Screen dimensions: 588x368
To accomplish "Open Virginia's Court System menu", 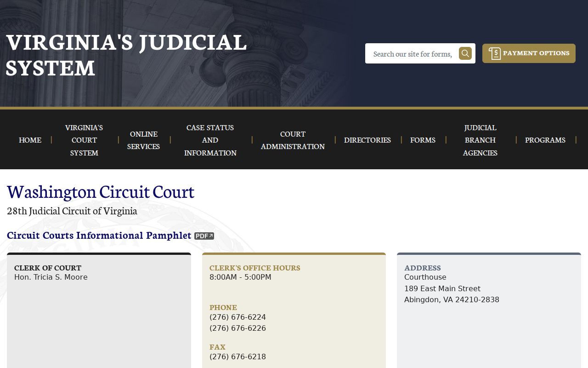I will (84, 140).
